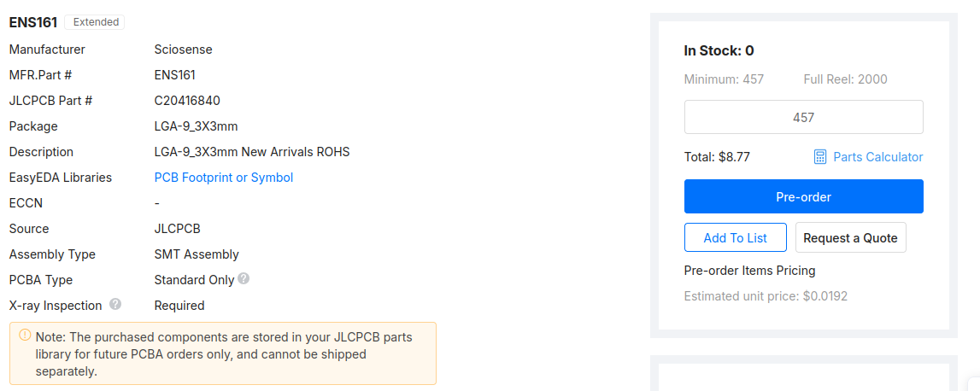Click the ENS161 part title heading

[x=33, y=22]
